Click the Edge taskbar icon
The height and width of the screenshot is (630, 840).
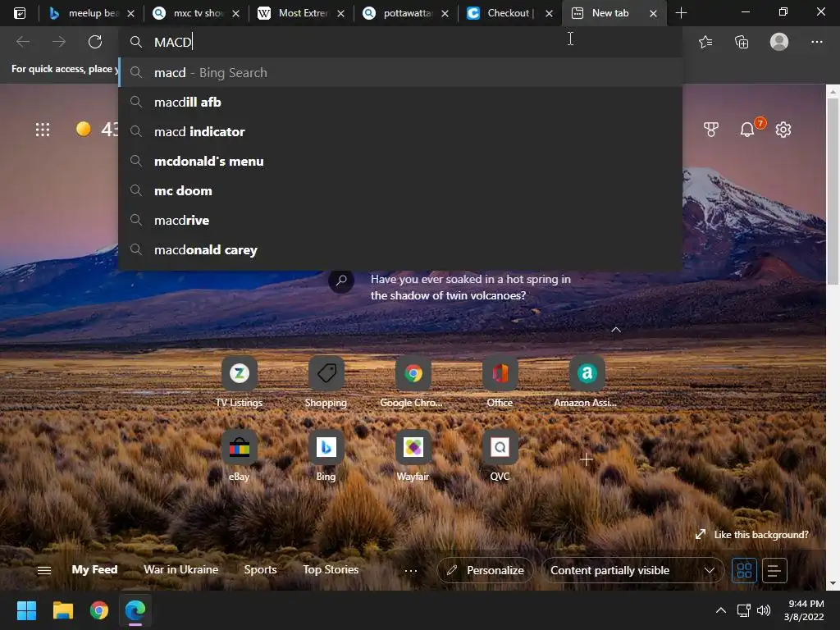tap(135, 610)
